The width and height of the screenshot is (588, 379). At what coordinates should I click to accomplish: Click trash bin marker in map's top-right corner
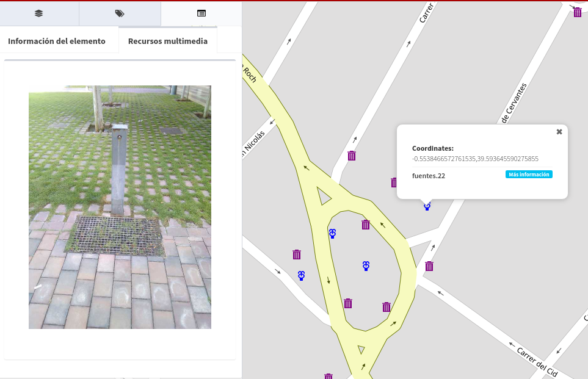pyautogui.click(x=577, y=12)
